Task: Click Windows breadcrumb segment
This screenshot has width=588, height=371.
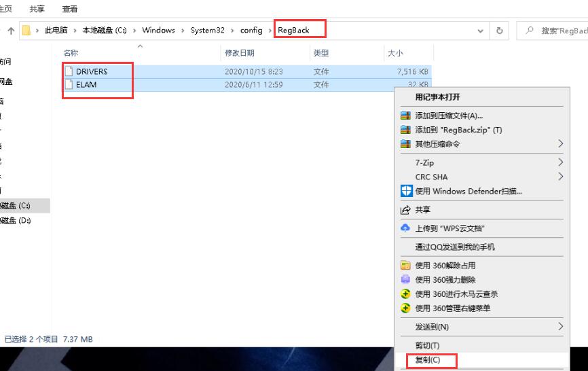Action: click(158, 31)
